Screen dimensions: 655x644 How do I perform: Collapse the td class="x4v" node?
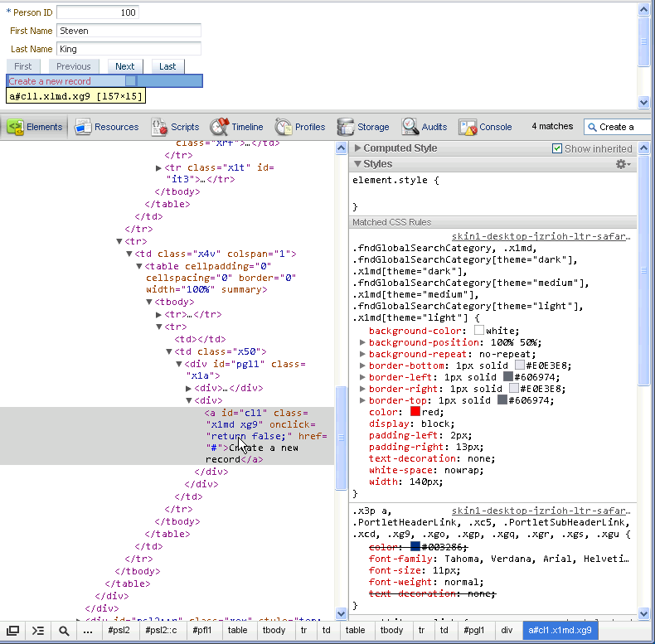click(x=129, y=254)
